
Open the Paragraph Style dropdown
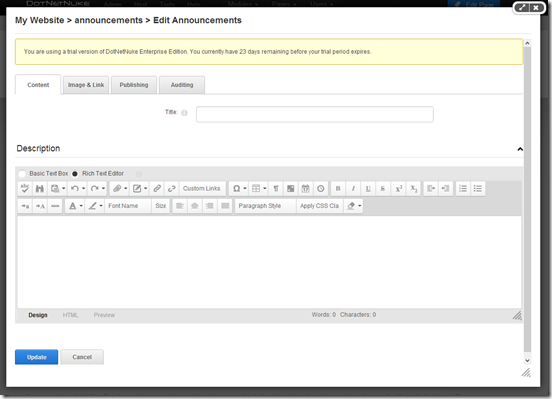[x=265, y=206]
